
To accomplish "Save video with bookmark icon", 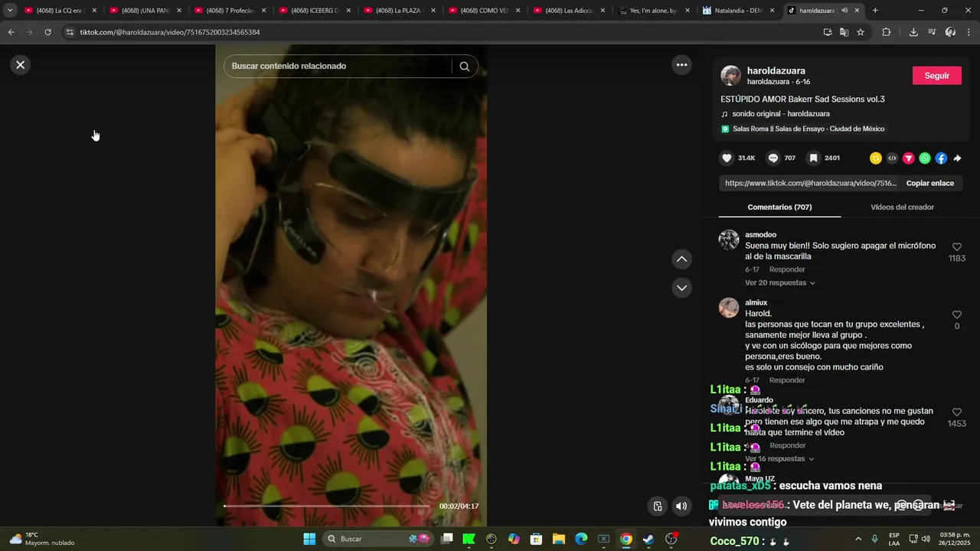I will (814, 158).
